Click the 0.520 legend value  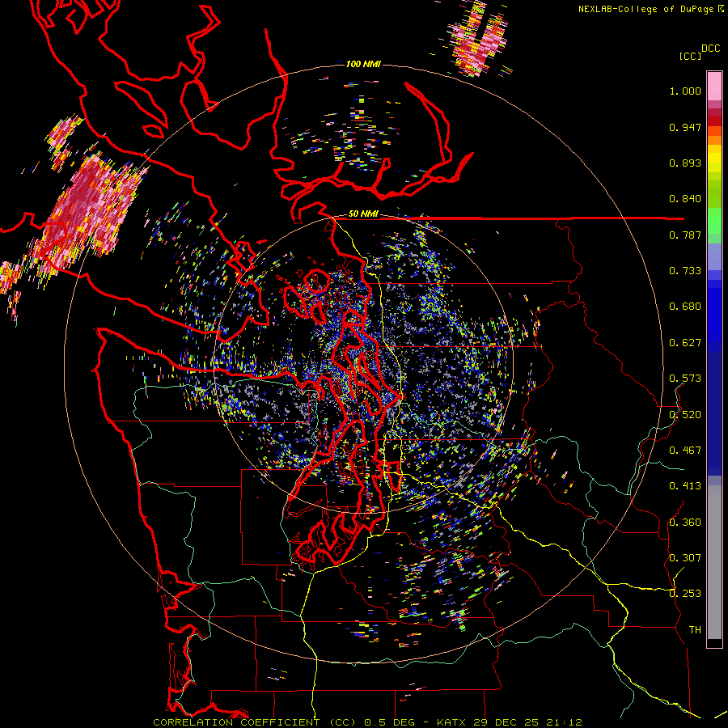[685, 415]
